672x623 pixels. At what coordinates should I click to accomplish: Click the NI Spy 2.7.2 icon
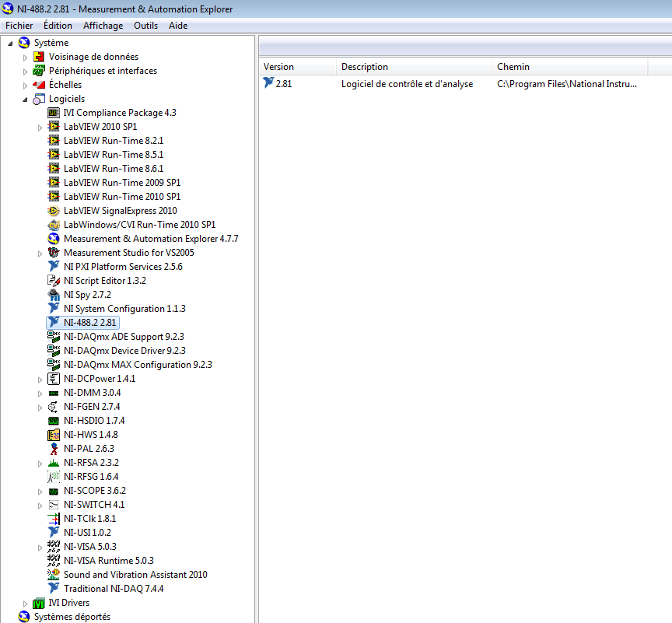point(54,295)
